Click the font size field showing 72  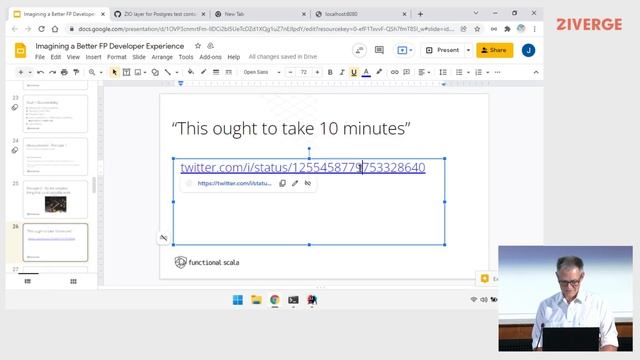coord(304,72)
